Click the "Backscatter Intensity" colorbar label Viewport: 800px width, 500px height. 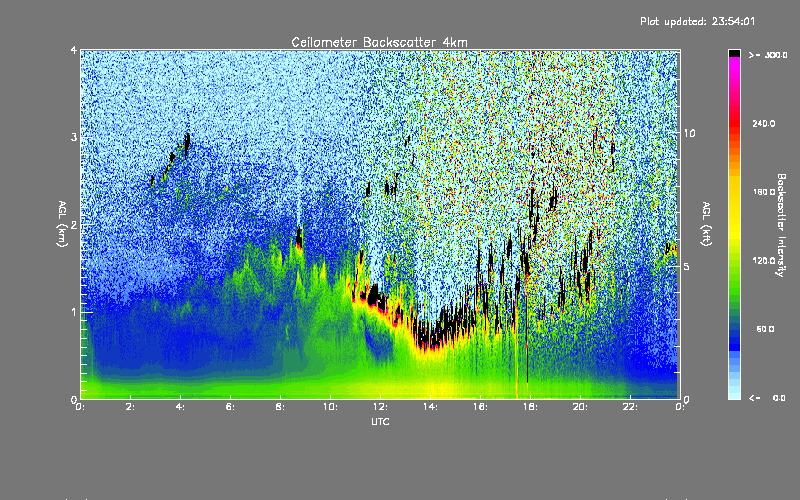(x=781, y=225)
